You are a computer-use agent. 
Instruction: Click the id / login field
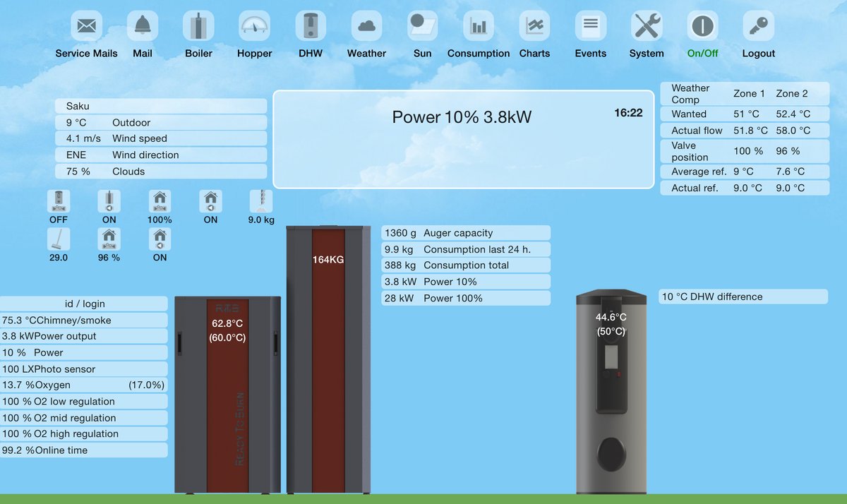tap(84, 304)
